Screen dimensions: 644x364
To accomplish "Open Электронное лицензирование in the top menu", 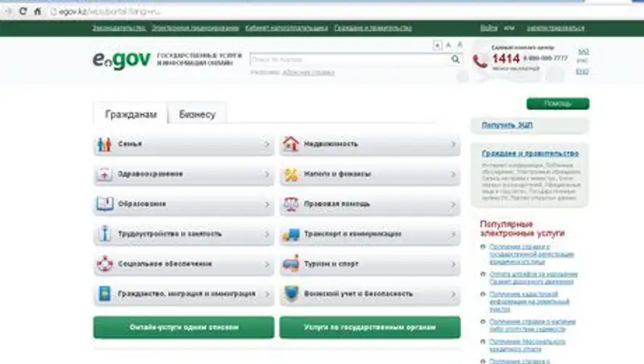I will click(x=195, y=28).
